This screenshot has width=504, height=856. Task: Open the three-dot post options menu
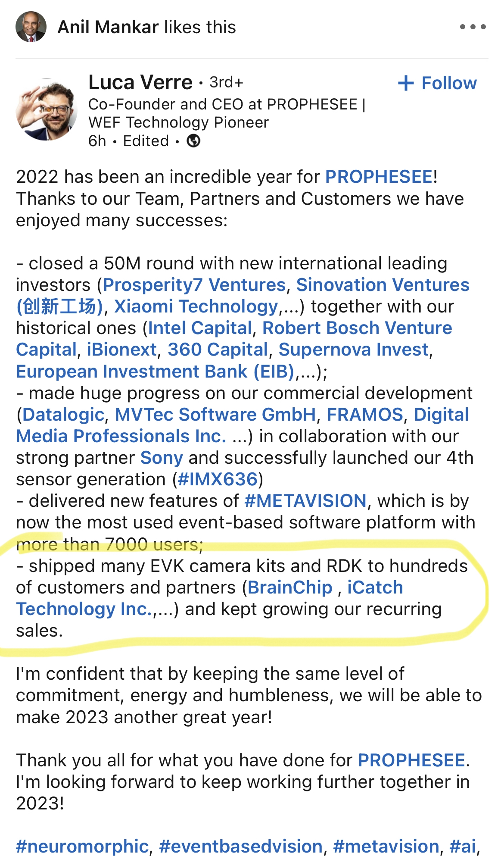[473, 27]
